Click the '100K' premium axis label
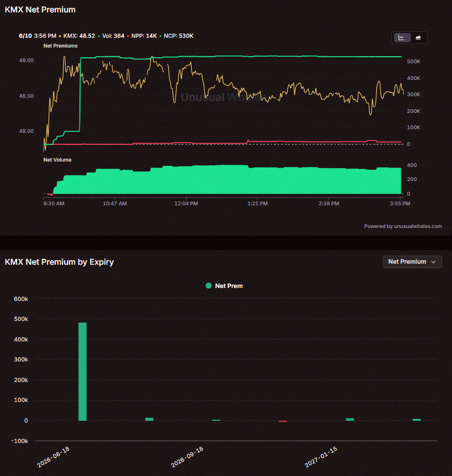The image size is (452, 476). [x=414, y=127]
